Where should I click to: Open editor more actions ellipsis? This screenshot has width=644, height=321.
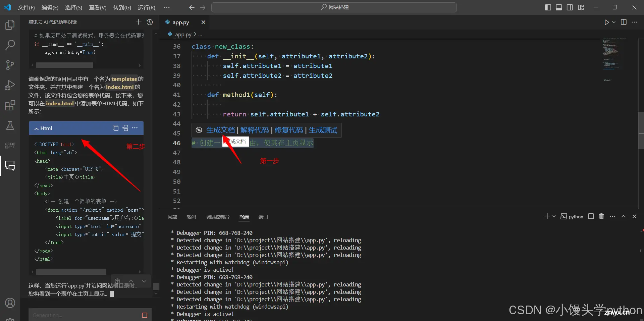coord(634,22)
